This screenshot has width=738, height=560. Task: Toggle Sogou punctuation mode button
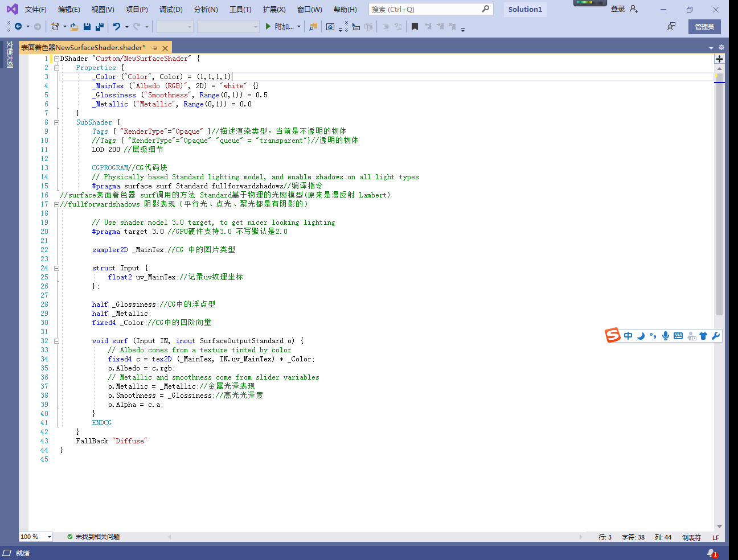653,336
